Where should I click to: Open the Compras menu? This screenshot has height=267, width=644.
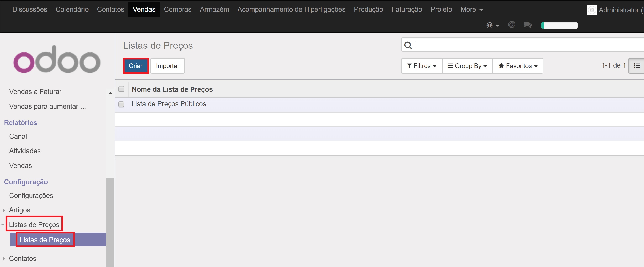point(178,9)
